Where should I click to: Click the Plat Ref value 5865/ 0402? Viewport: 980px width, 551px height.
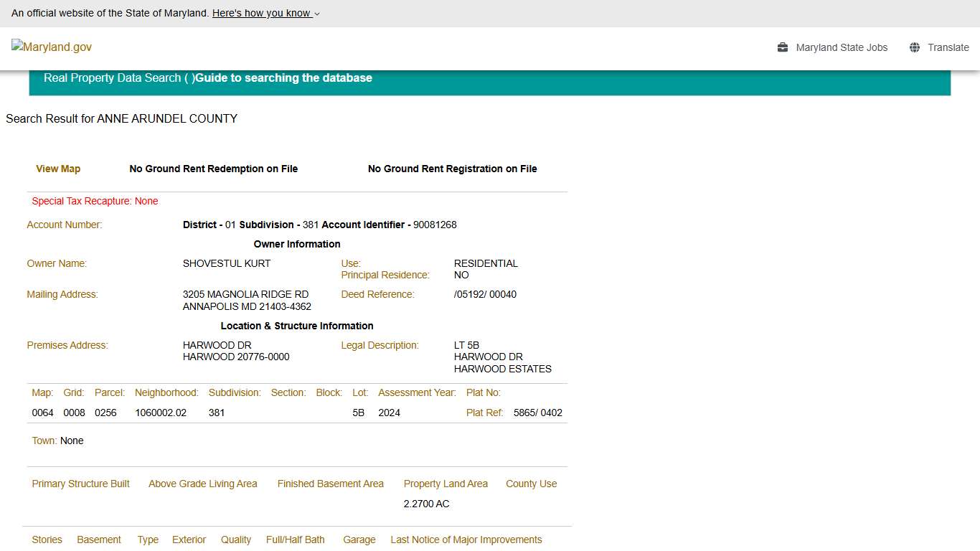537,413
